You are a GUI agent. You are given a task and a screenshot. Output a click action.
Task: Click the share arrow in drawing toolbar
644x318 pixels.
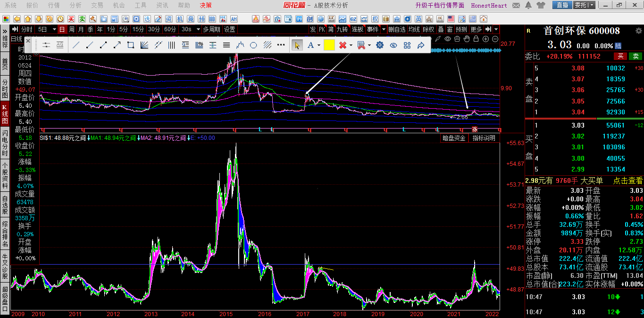[x=421, y=45]
